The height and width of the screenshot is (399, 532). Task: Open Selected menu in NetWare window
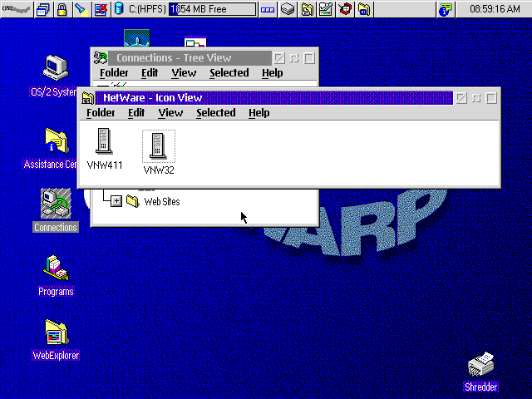(216, 113)
